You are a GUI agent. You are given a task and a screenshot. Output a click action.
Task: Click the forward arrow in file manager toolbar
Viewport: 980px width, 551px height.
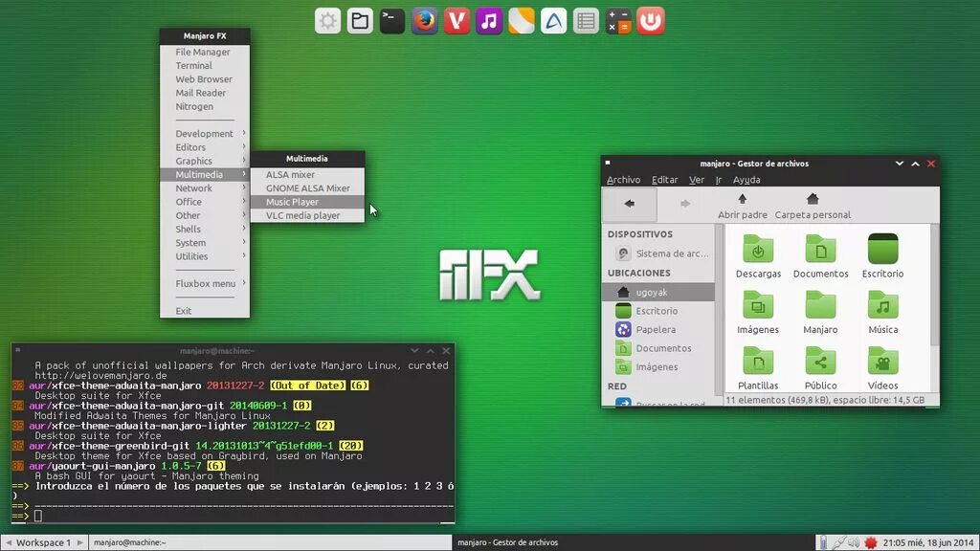point(685,204)
